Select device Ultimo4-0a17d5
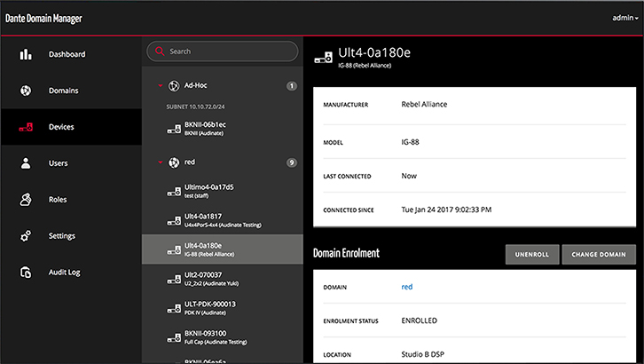The height and width of the screenshot is (364, 644). coord(222,191)
